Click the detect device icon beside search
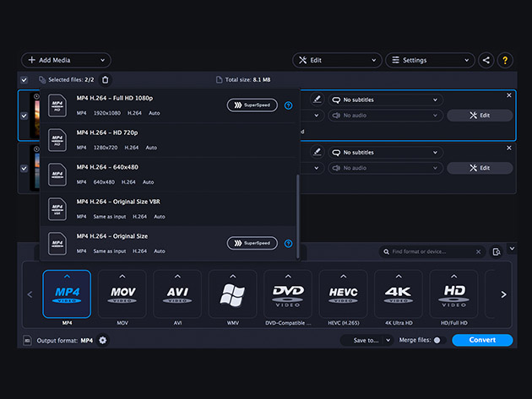 click(497, 252)
